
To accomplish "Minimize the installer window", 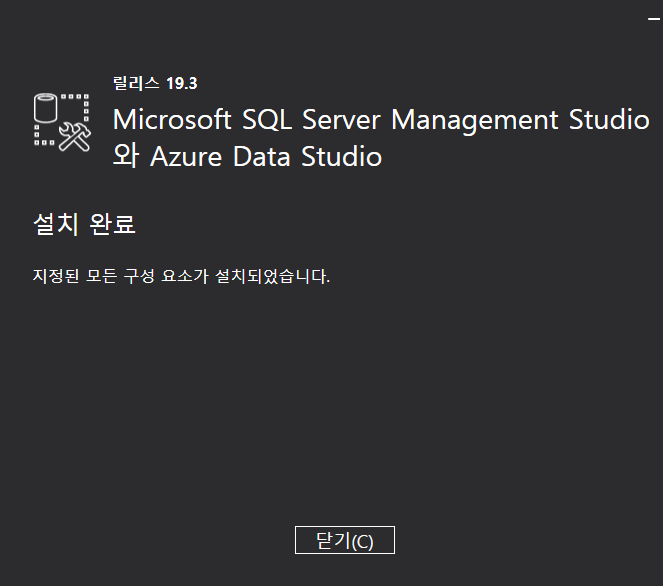I will (x=654, y=19).
